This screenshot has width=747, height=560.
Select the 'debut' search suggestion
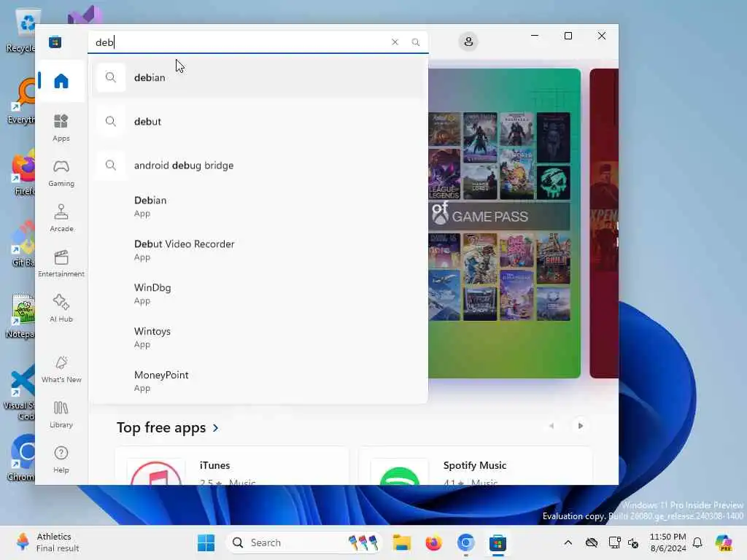click(259, 122)
